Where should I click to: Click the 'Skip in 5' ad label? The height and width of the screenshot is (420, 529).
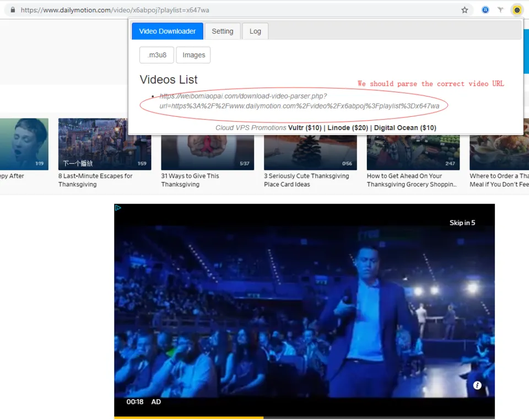[462, 223]
